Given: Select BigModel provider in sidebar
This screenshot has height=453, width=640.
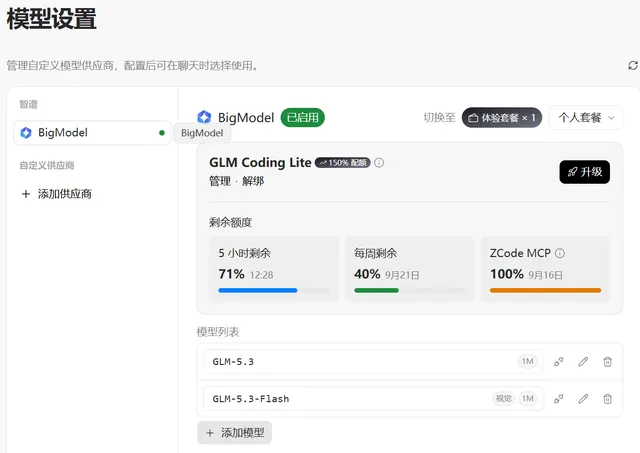Looking at the screenshot, I should 92,133.
